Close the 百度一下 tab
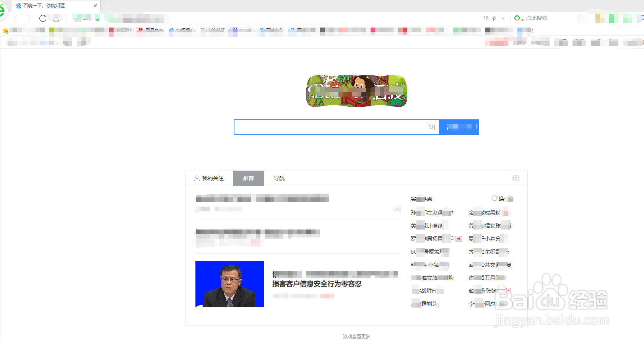 pyautogui.click(x=95, y=6)
